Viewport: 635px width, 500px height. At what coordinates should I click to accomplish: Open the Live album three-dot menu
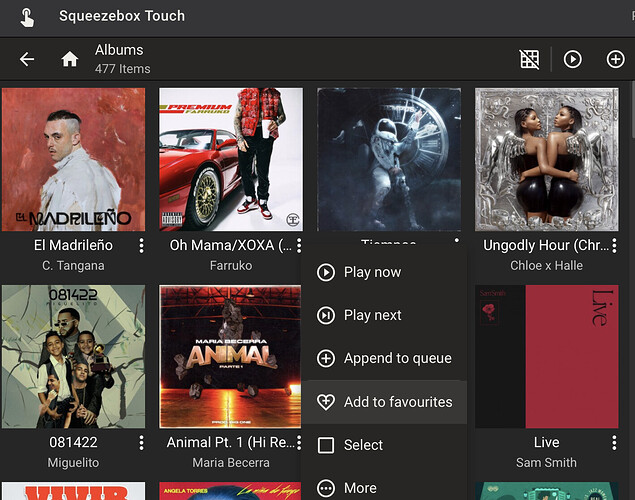click(615, 442)
